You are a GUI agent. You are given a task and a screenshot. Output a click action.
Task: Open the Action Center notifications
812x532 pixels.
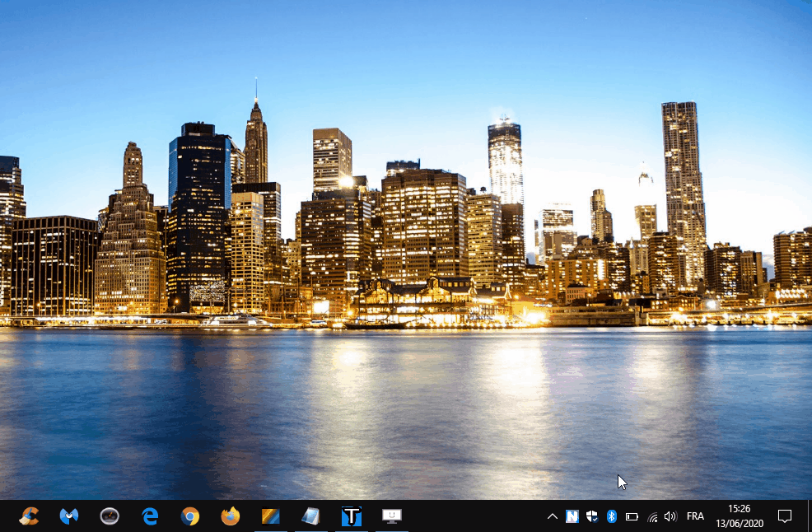785,516
